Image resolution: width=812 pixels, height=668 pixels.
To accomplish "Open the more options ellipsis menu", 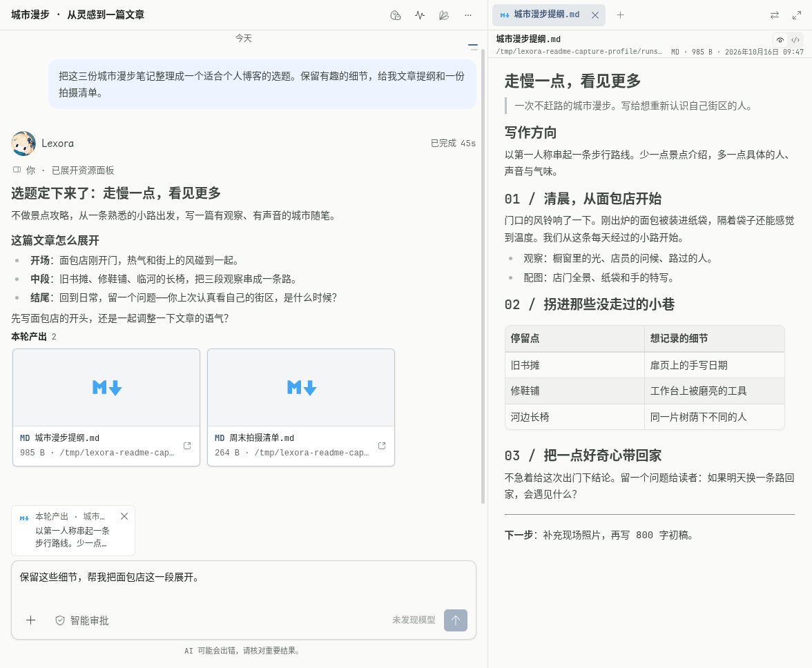I will (468, 15).
